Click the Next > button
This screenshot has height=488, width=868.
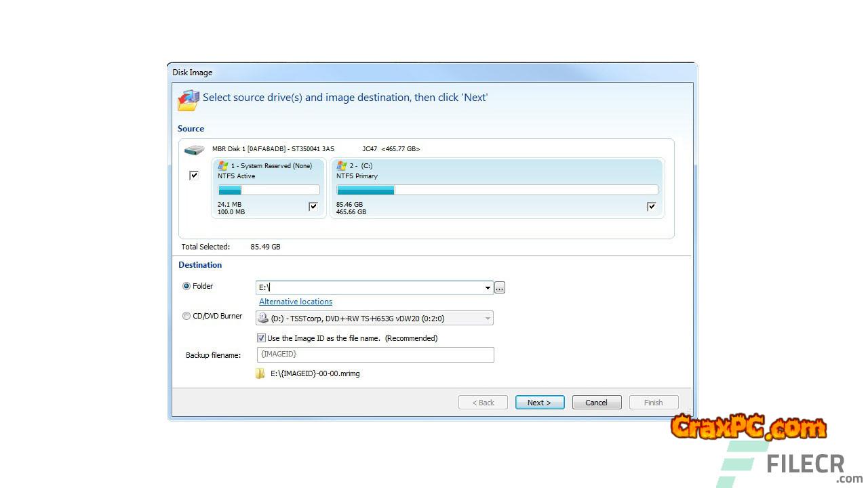(x=540, y=403)
